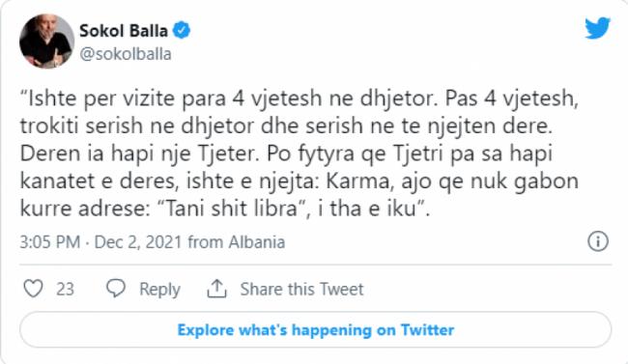Click the Sokol Balla display name
Viewport: 628px width, 364px height.
point(124,31)
